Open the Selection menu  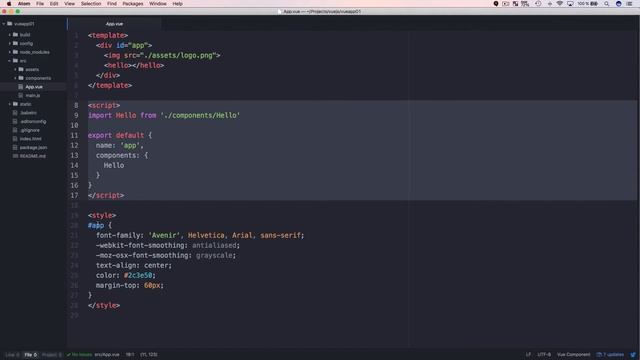pos(91,4)
